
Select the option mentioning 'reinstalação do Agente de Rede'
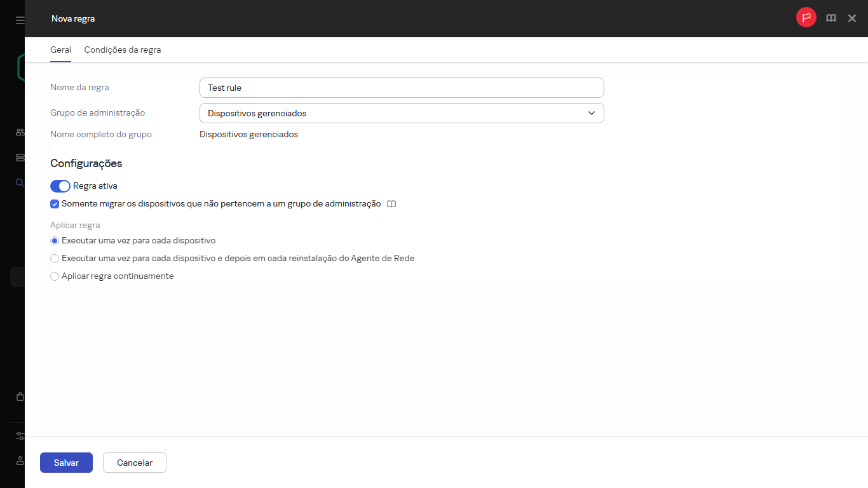coord(55,259)
